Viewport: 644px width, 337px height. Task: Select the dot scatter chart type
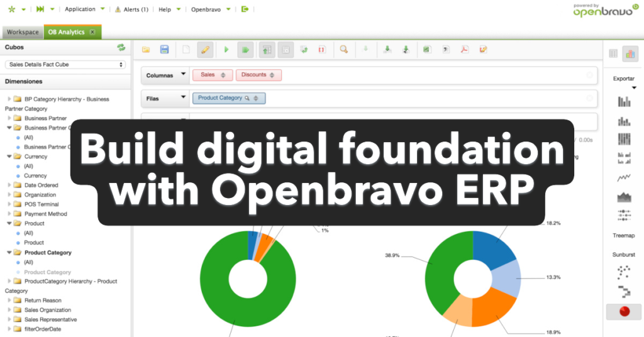624,272
